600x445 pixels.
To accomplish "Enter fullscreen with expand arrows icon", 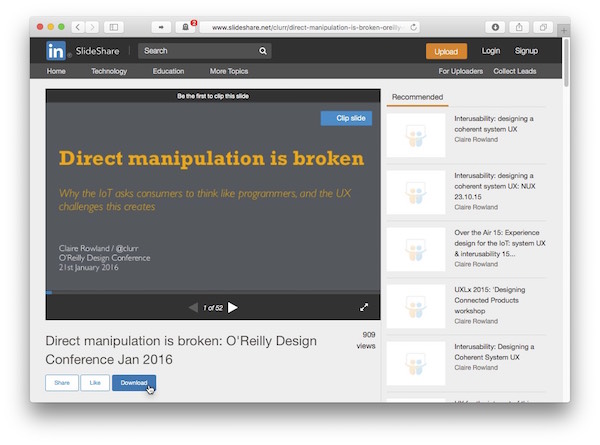I will point(364,307).
